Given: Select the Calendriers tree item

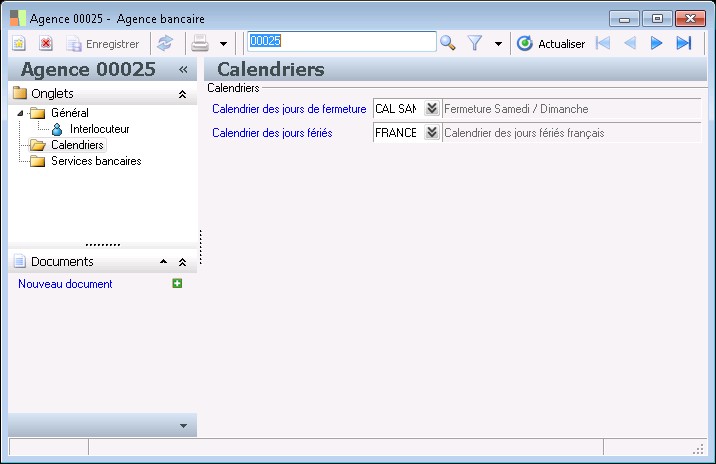Looking at the screenshot, I should coord(77,145).
